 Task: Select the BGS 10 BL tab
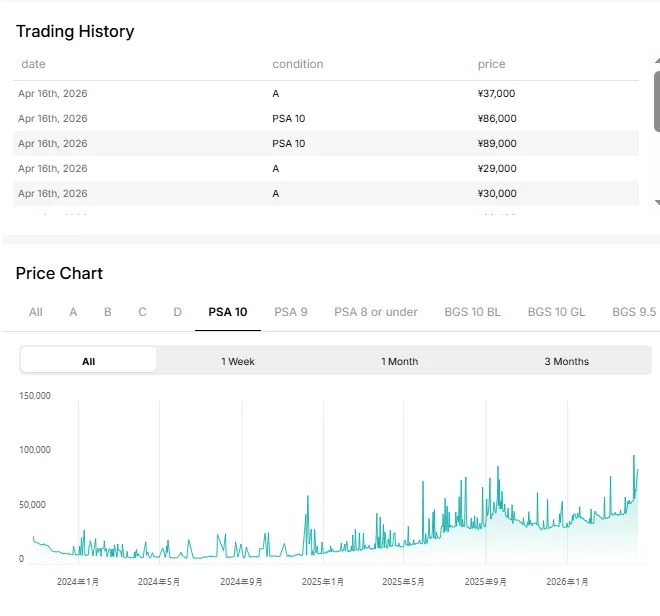472,312
